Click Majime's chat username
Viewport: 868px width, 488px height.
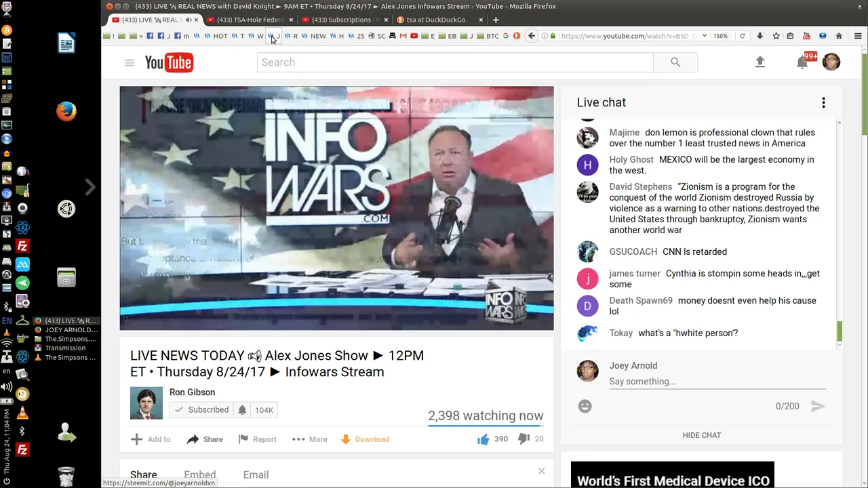[x=624, y=132]
